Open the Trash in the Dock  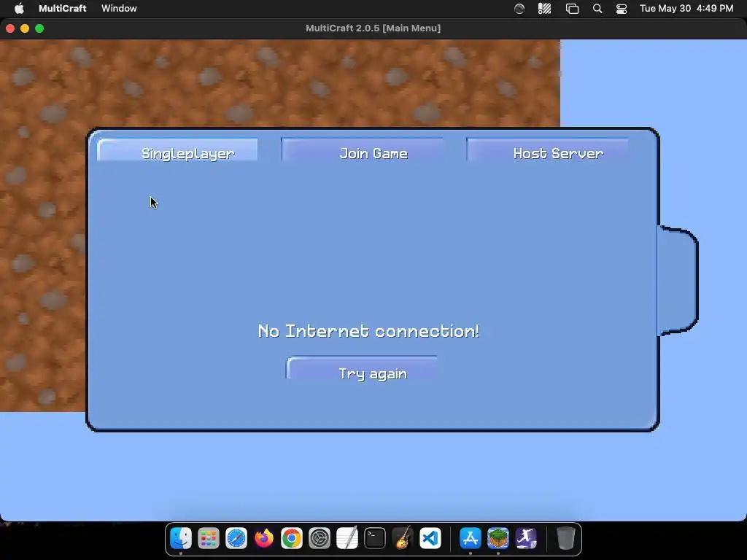click(x=565, y=539)
